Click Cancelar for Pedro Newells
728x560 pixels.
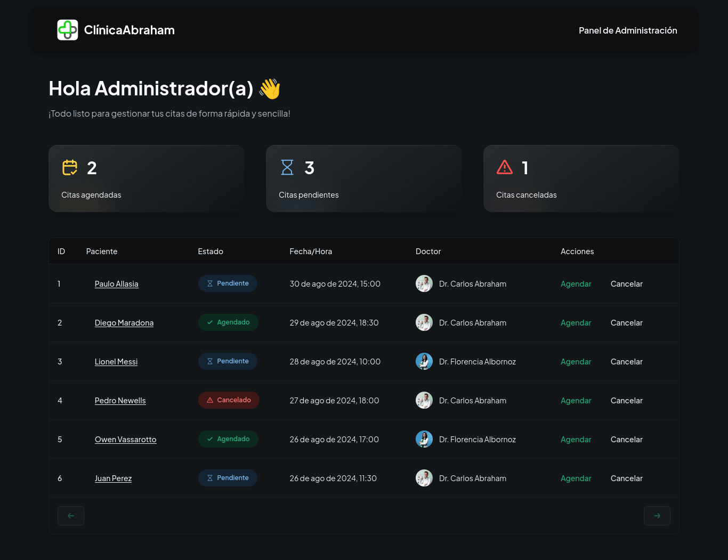click(x=626, y=401)
